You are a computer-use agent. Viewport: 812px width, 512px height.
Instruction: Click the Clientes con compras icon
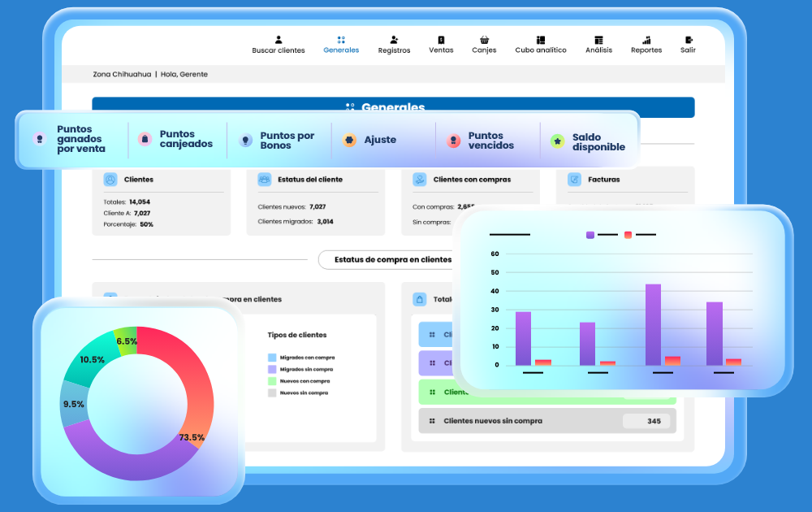click(420, 180)
